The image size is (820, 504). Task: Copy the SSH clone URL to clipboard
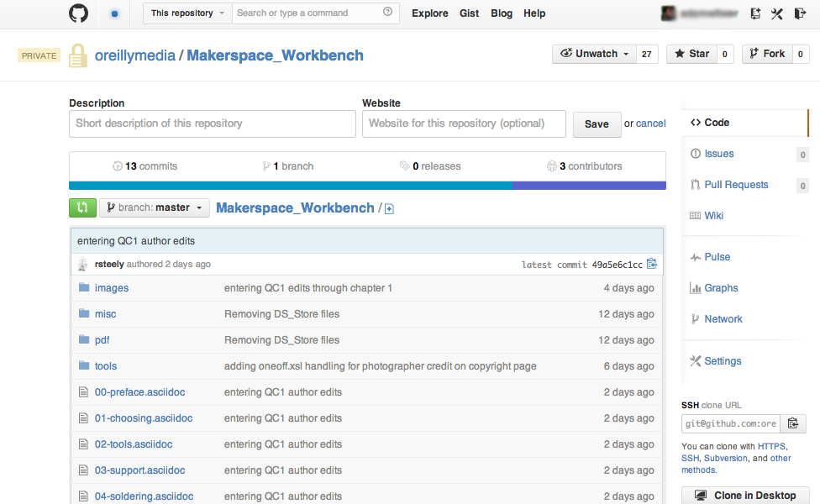pyautogui.click(x=793, y=423)
